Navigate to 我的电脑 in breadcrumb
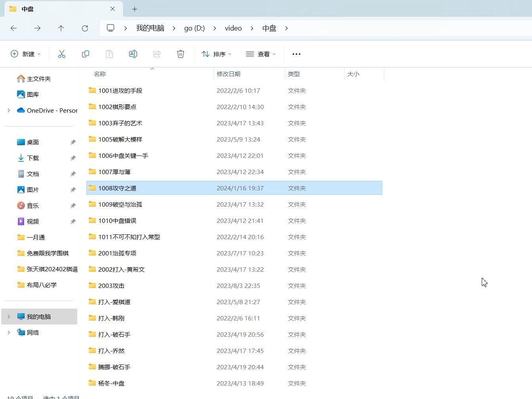This screenshot has height=399, width=532. [x=150, y=28]
